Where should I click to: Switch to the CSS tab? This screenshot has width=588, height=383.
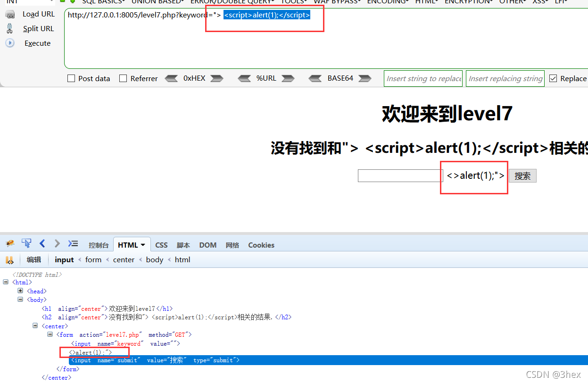point(161,245)
